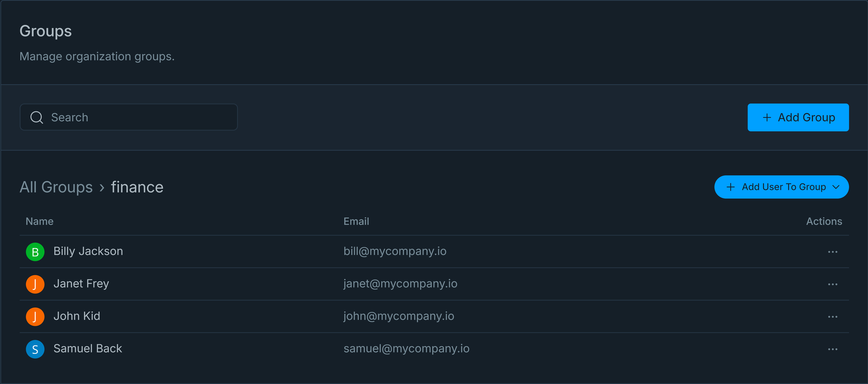The height and width of the screenshot is (384, 868).
Task: Sort by the Email column header
Action: [356, 221]
